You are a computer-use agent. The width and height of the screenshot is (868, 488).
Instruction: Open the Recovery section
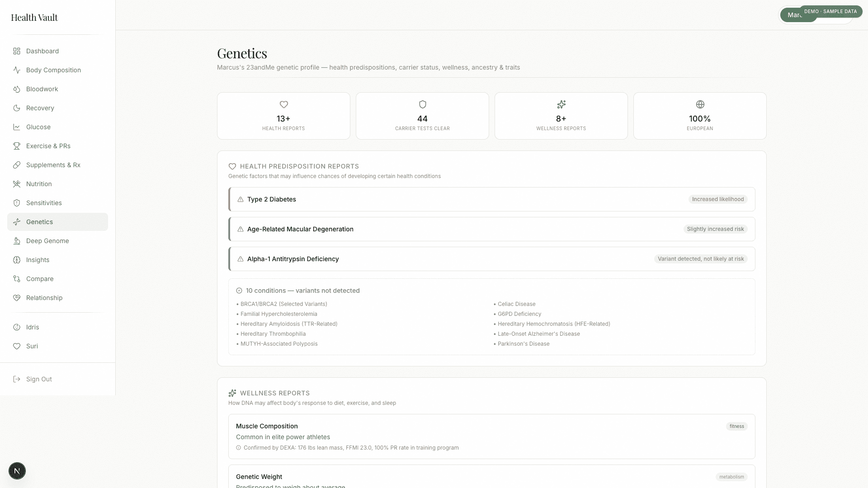click(57, 108)
